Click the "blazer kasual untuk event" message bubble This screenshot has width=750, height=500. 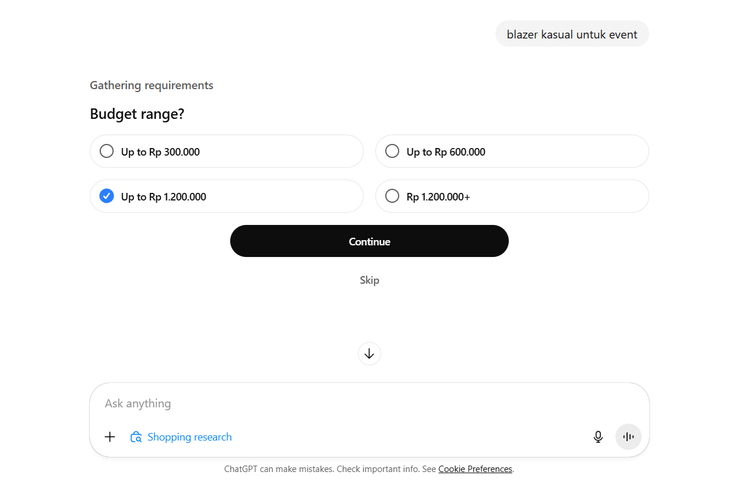pyautogui.click(x=572, y=34)
